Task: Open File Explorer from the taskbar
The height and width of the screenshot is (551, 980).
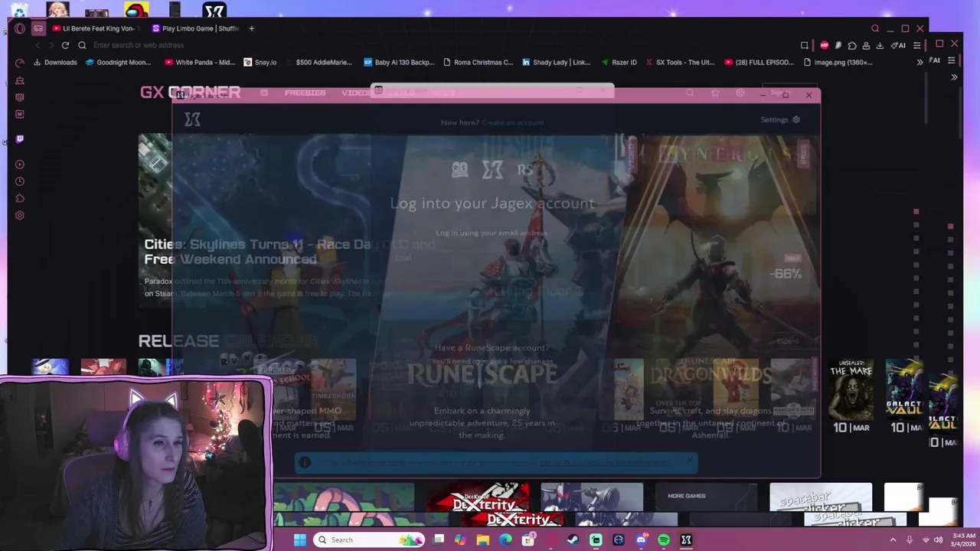Action: [482, 540]
